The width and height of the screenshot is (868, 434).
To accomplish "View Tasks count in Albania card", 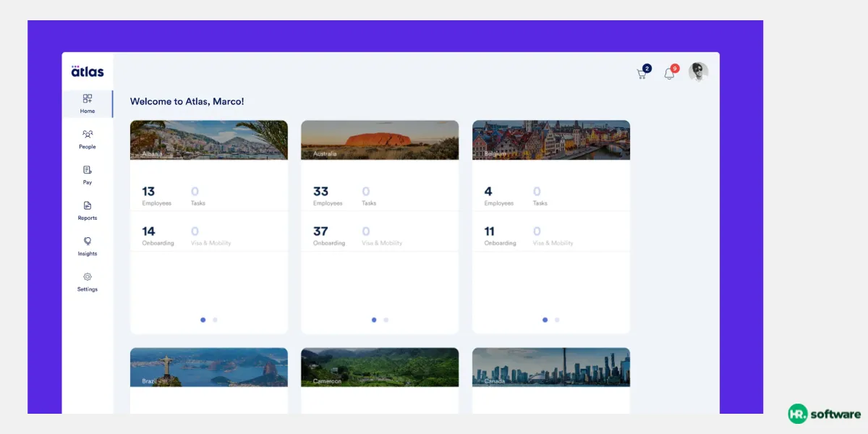I will tap(197, 196).
